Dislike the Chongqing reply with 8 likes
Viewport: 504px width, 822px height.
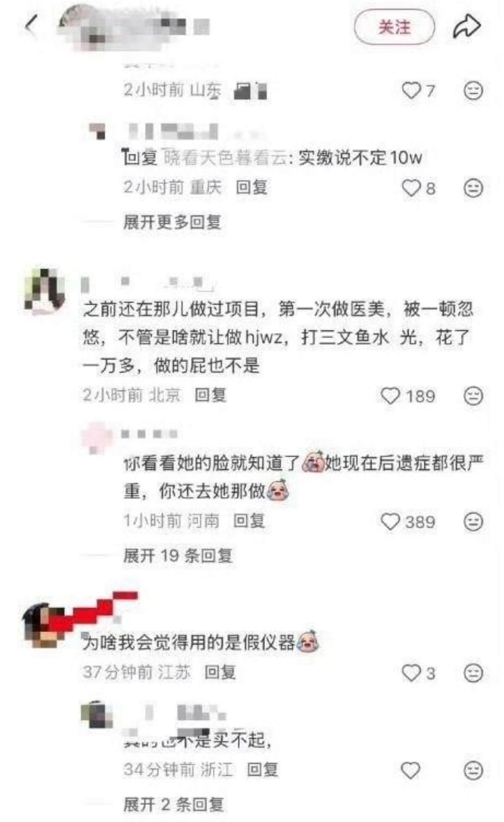(x=473, y=188)
